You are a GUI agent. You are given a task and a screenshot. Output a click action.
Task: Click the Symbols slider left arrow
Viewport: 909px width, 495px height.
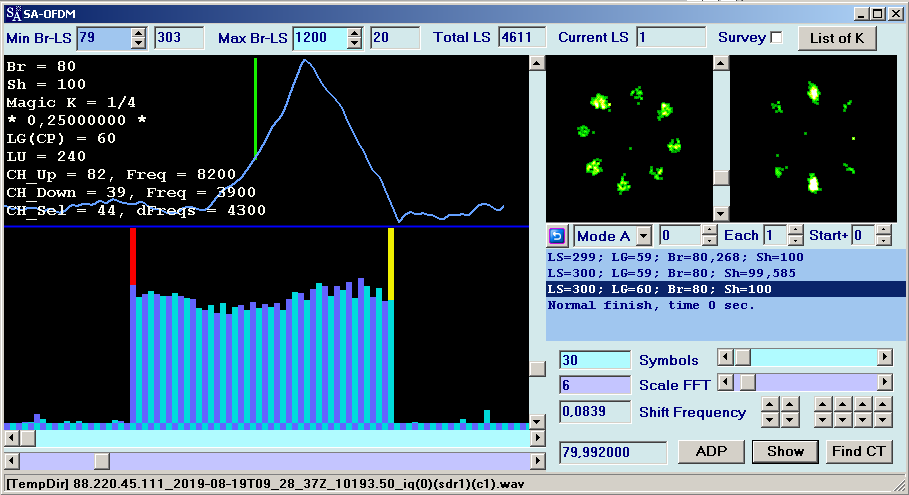point(725,357)
